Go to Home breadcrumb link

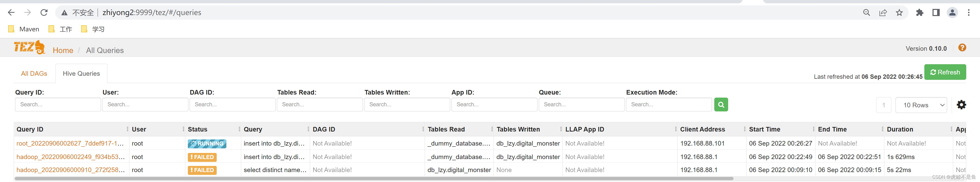(x=63, y=50)
